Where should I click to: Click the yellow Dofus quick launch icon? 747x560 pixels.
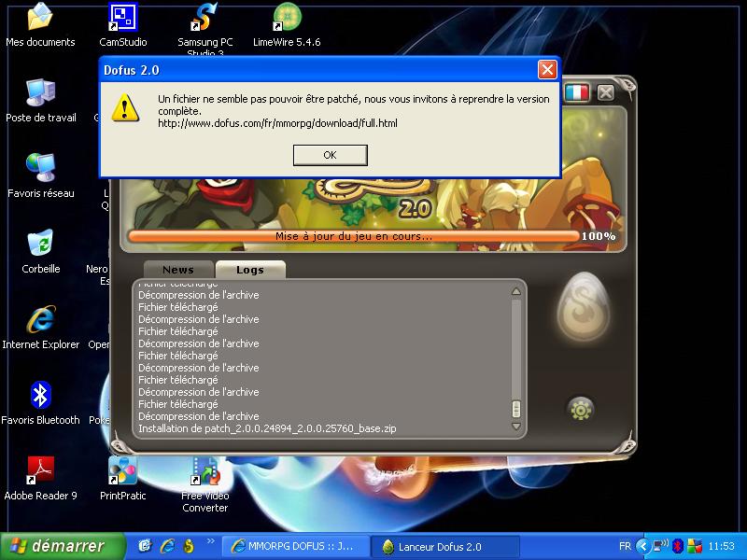point(189,546)
